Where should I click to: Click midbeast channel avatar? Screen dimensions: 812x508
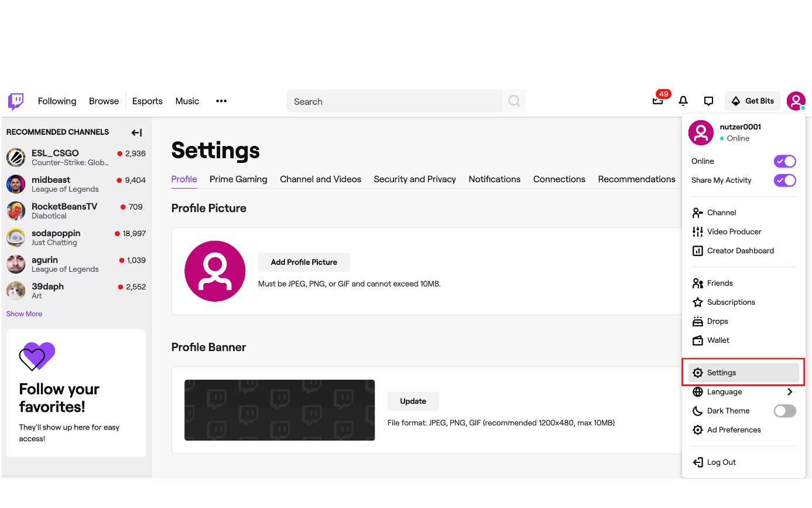pyautogui.click(x=16, y=184)
